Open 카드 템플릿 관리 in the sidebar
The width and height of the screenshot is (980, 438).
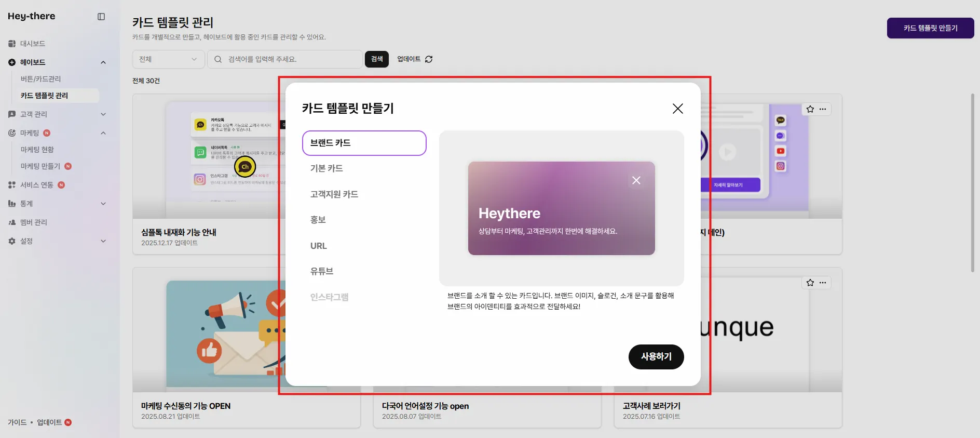click(x=57, y=96)
